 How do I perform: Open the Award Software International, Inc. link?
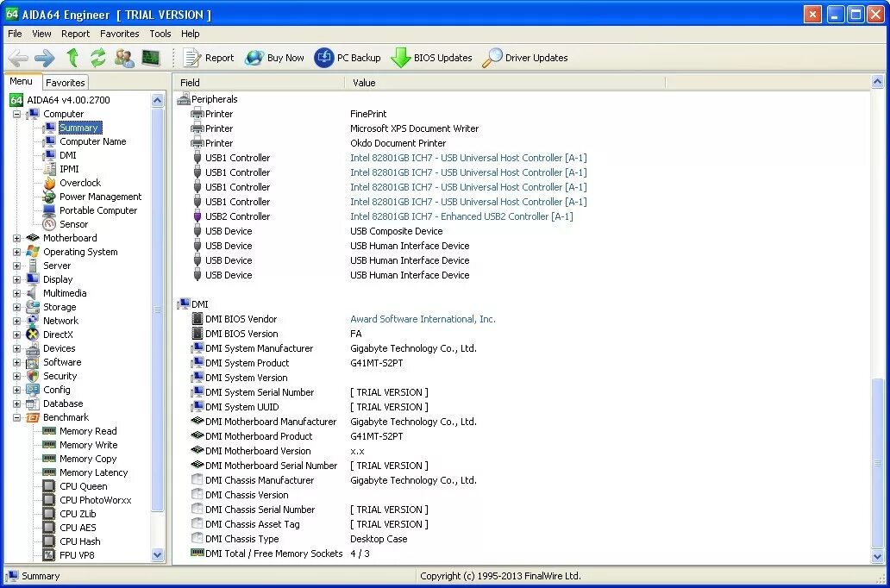423,319
